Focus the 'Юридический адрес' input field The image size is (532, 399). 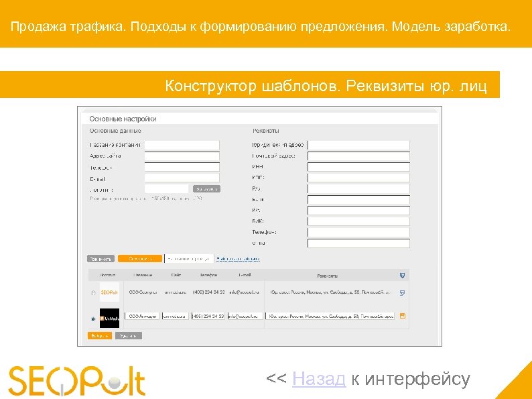(358, 146)
